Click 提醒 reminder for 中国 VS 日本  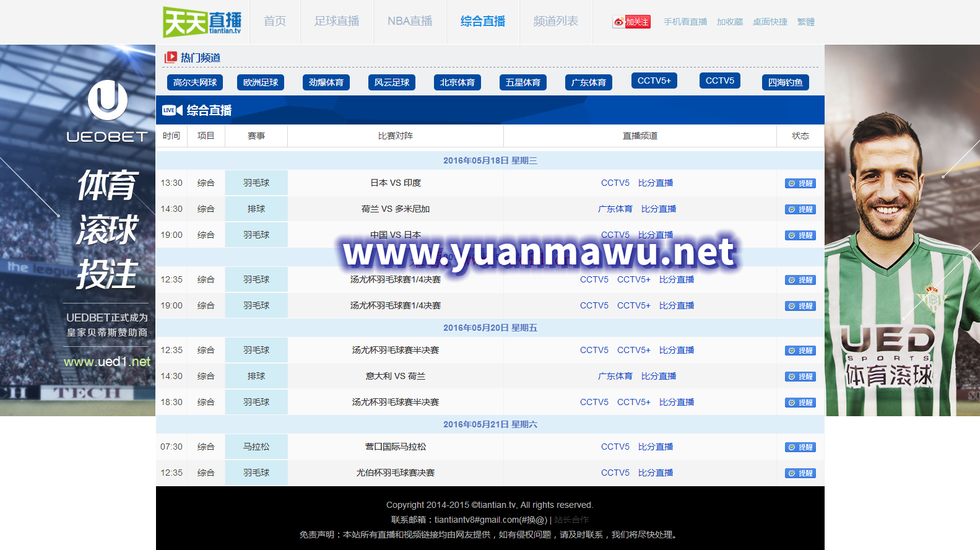click(800, 235)
